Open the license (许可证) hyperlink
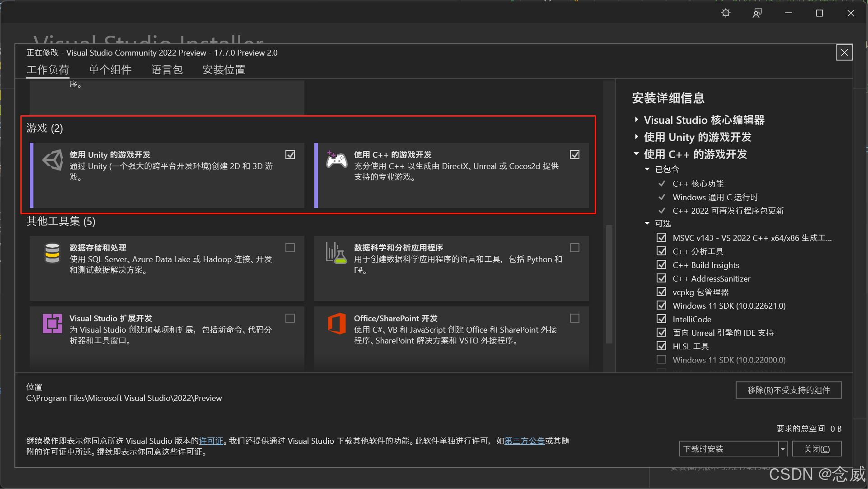 tap(211, 441)
